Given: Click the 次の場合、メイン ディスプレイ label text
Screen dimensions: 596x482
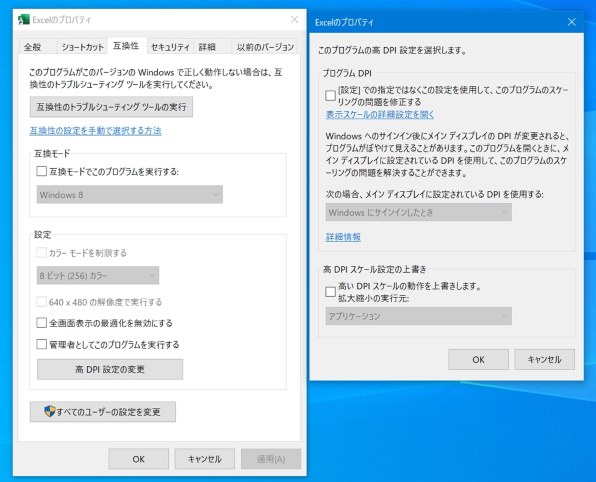Looking at the screenshot, I should point(434,194).
